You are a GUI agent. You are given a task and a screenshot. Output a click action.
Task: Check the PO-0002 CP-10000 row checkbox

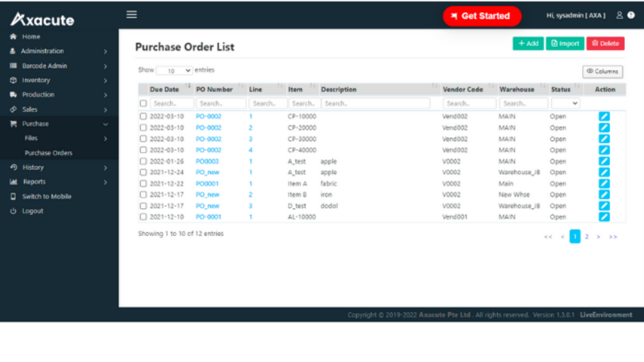coord(143,116)
